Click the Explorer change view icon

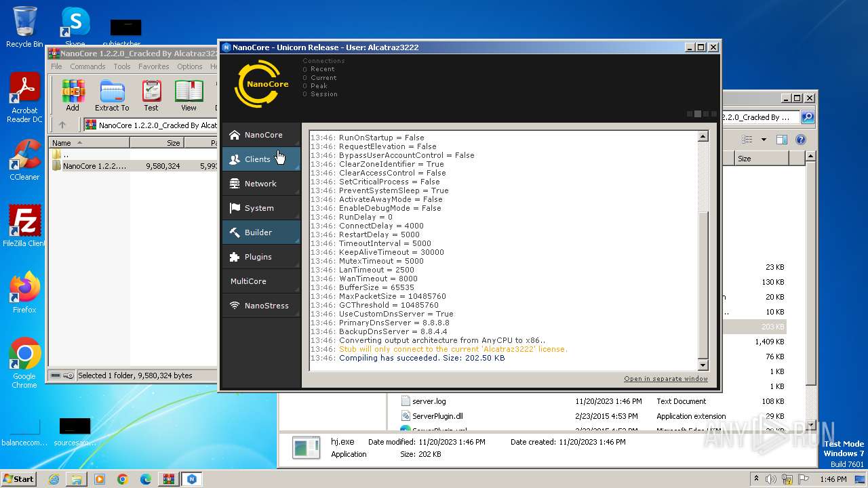click(747, 140)
